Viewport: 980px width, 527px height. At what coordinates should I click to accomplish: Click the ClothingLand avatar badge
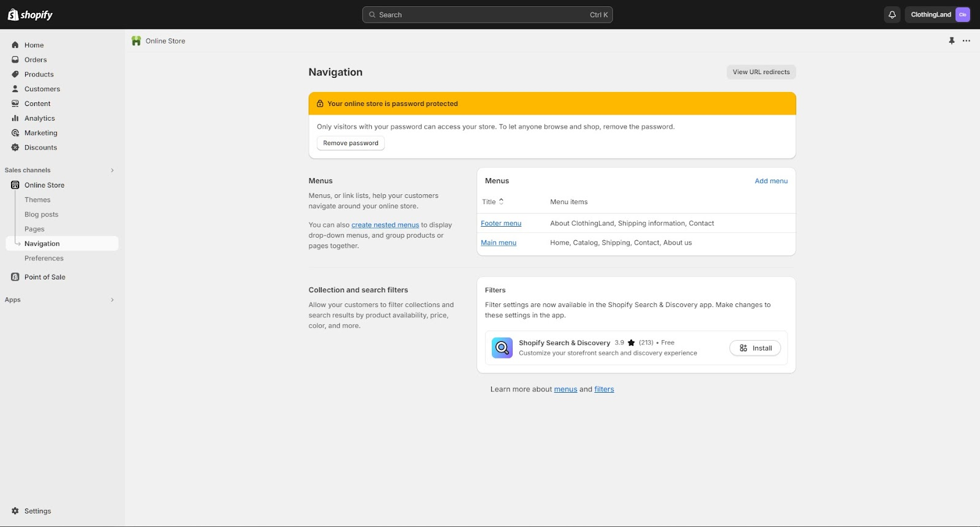coord(962,15)
